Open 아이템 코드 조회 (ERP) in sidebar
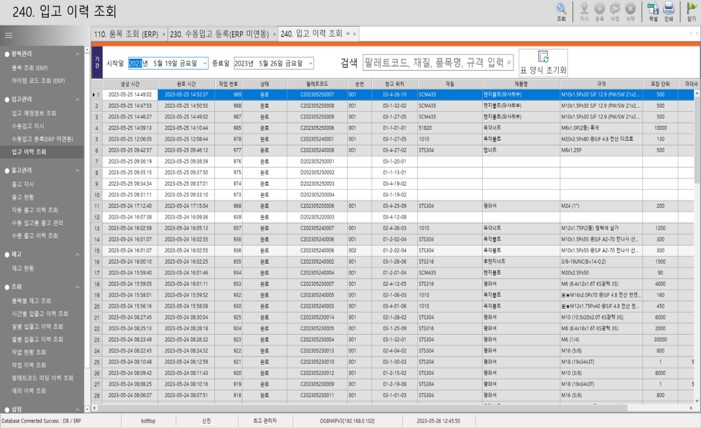 point(38,81)
